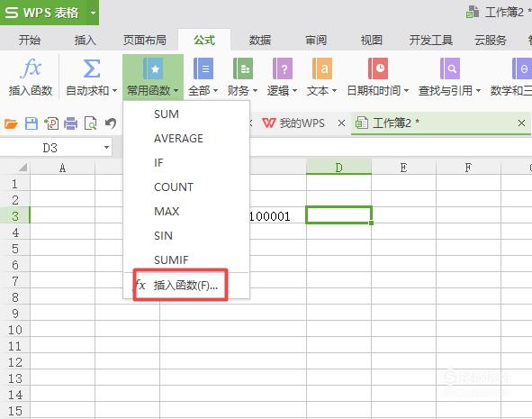
Task: Switch to the 数据 ribbon tab
Action: pos(260,40)
